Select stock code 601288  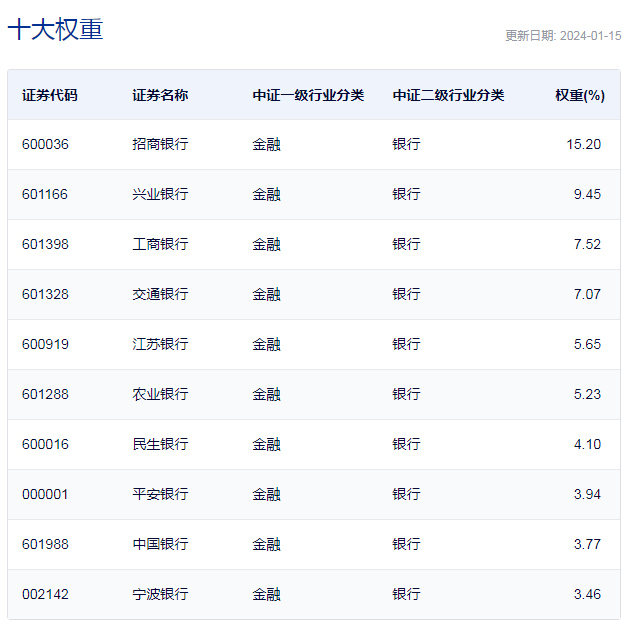click(45, 394)
